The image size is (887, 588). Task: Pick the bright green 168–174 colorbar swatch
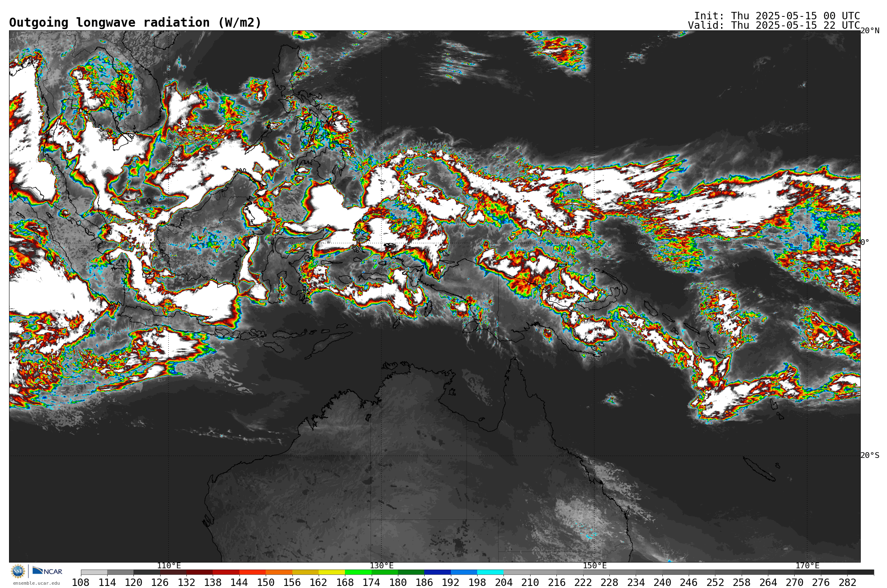tap(358, 572)
